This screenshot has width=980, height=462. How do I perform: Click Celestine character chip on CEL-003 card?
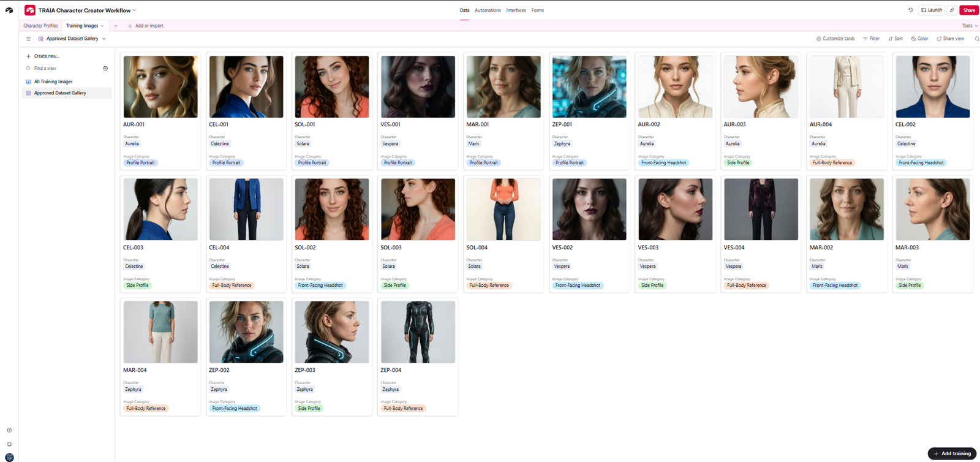(134, 267)
